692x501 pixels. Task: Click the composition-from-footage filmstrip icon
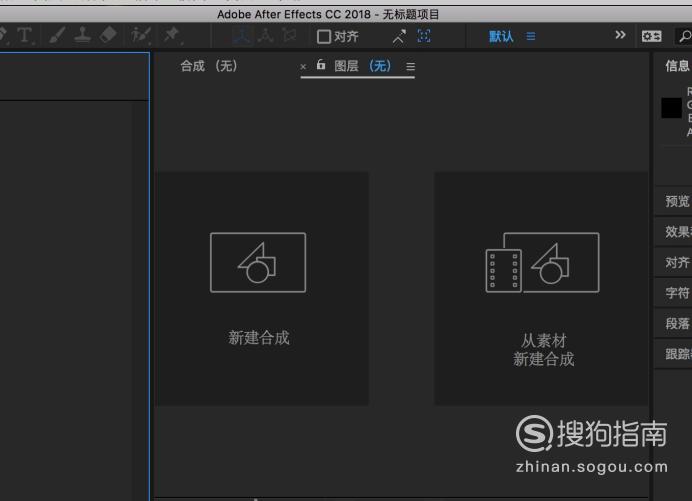[542, 263]
